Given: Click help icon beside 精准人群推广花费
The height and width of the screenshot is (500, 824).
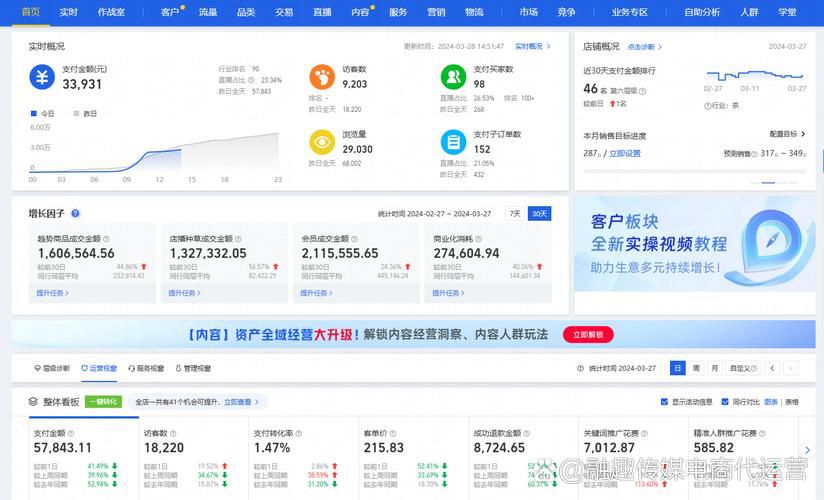Looking at the screenshot, I should [x=762, y=433].
